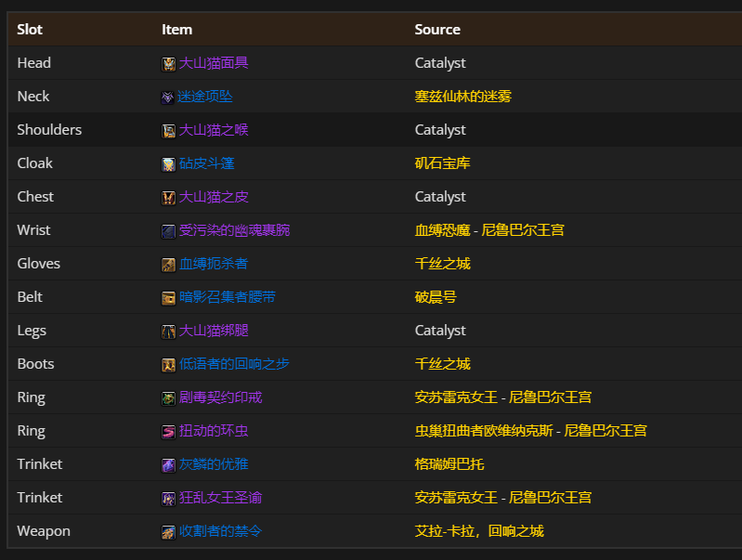Click the Neck pendant item icon
Viewport: 742px width, 560px height.
[168, 98]
